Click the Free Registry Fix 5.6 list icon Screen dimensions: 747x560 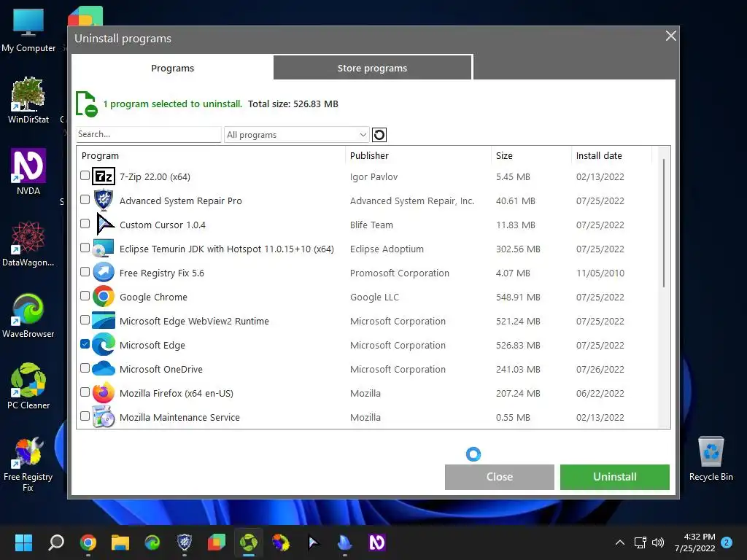pos(104,273)
